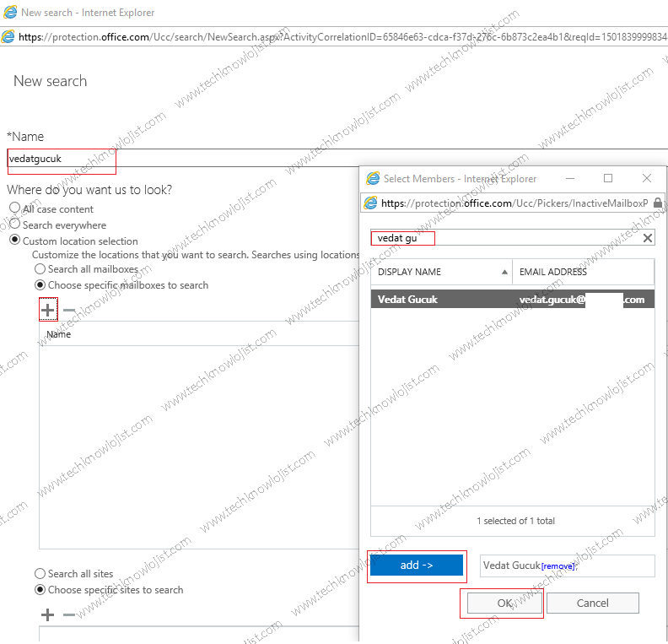Choose the Search all sites option
Viewport: 668px width, 644px height.
tap(40, 574)
